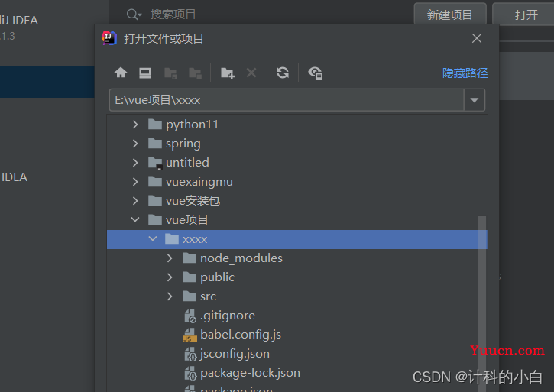Select the vuexaingmu row
Viewport: 554px width, 392px height.
(x=297, y=182)
